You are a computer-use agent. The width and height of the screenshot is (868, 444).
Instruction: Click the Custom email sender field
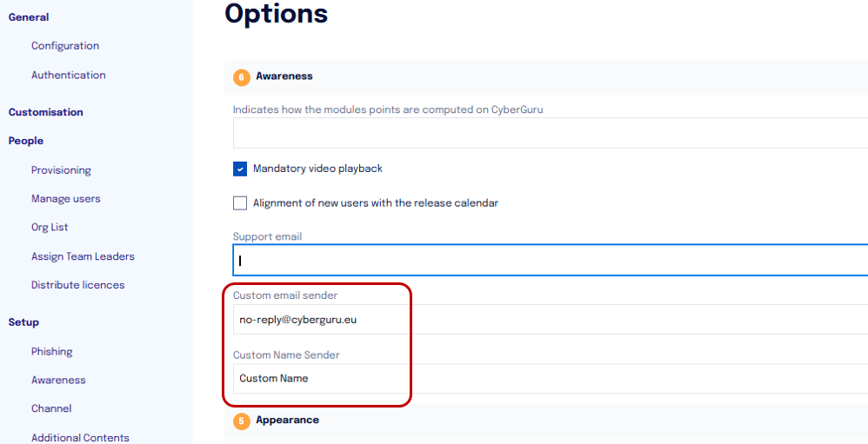551,320
